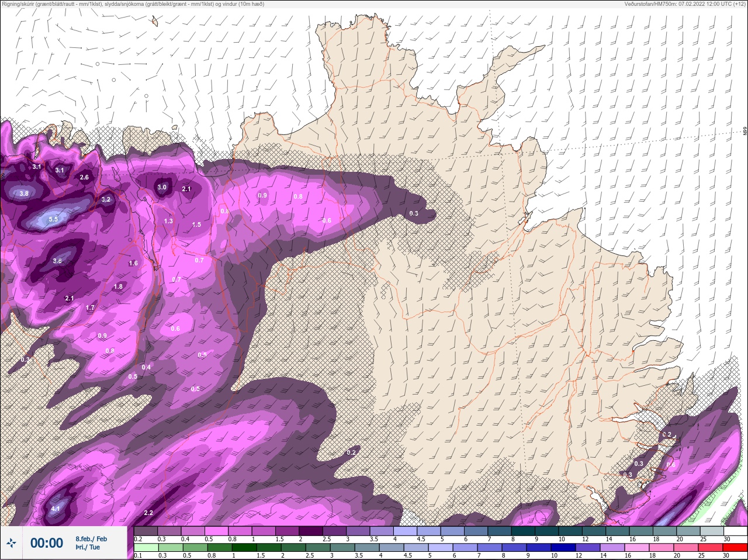
Task: Click the 5.5 precipitation peak on the map
Action: point(53,219)
